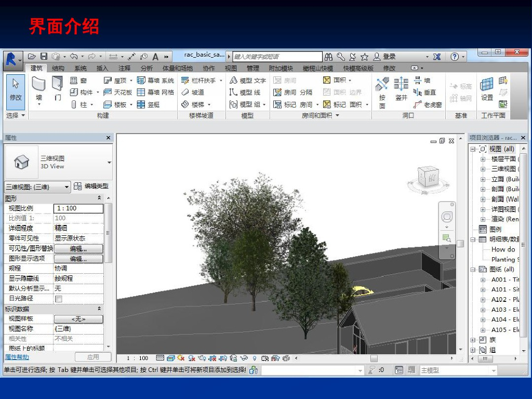Screen dimensions: 532x399
Task: Open the 属性帮助 link
Action: [17, 357]
